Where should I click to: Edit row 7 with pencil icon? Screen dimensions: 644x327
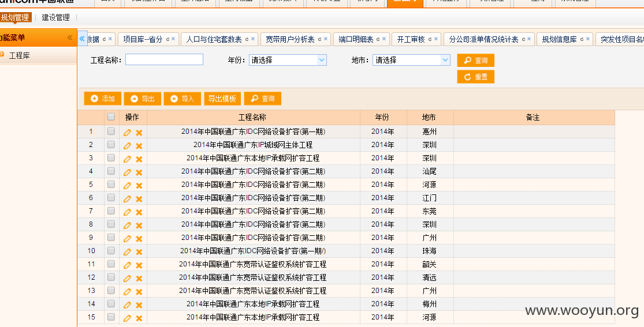point(127,212)
